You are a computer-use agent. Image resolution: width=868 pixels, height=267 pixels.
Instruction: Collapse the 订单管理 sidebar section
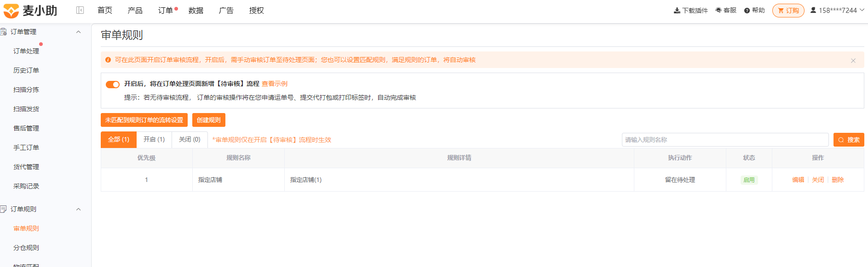(x=78, y=32)
